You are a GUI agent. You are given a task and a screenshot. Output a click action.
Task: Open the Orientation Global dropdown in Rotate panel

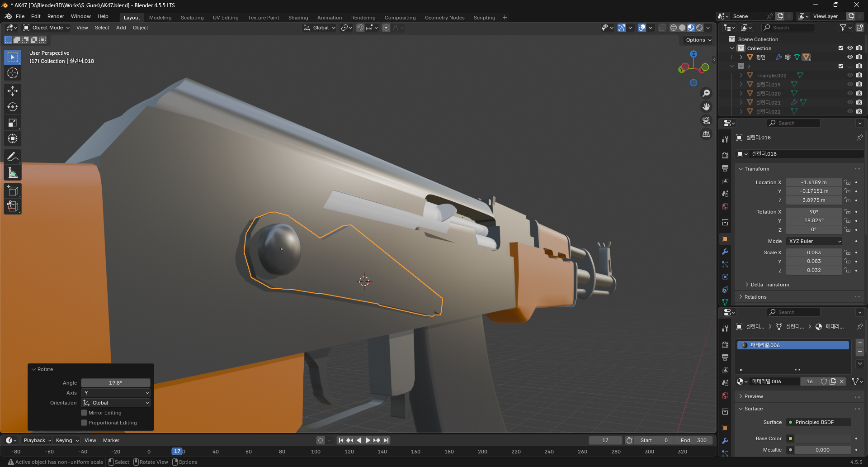coord(116,403)
